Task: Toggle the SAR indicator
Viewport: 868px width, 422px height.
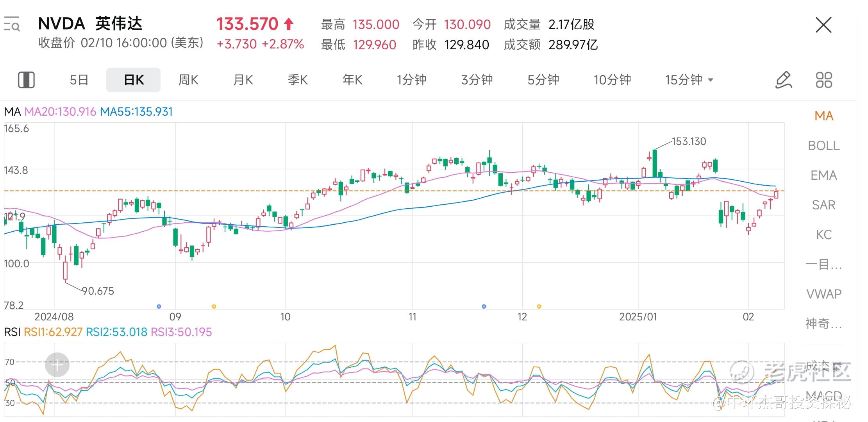Action: coord(823,205)
